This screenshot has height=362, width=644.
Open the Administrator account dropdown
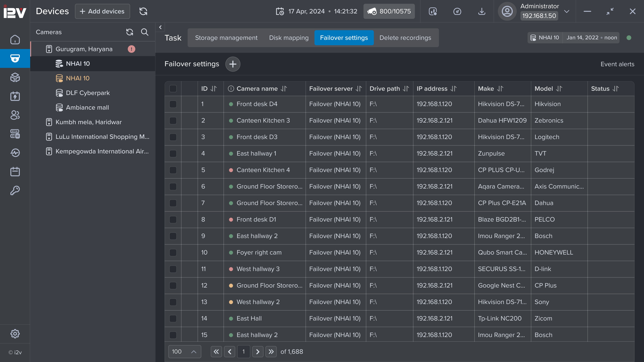coord(567,11)
